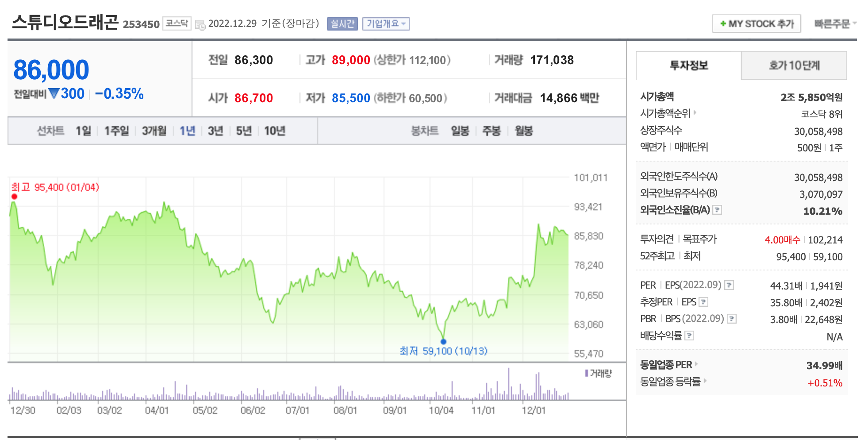Click the 동일업종 PER value 34.99배
868x440 pixels.
tap(825, 366)
